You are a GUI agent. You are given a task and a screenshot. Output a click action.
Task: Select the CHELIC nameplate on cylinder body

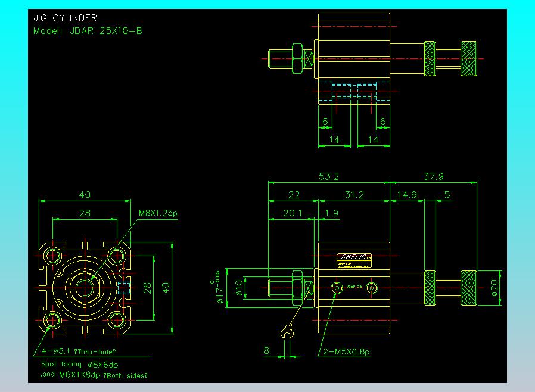tap(354, 261)
